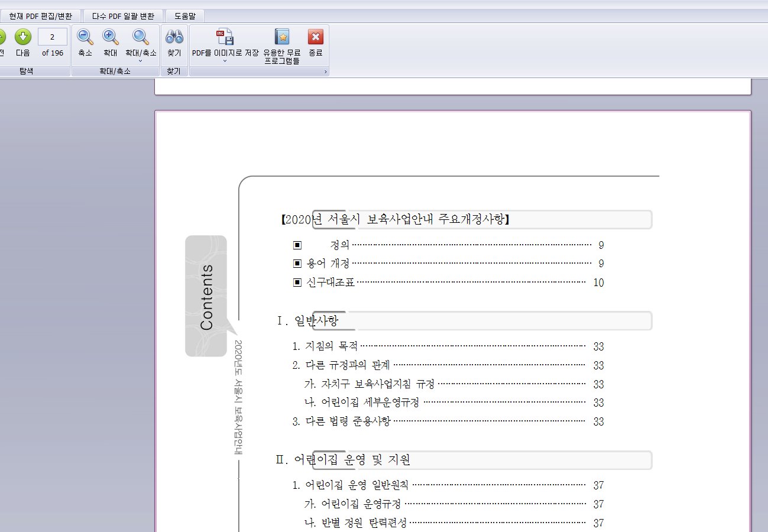Switch to 현재 PDF 편집/변환 tab
768x532 pixels.
click(41, 16)
